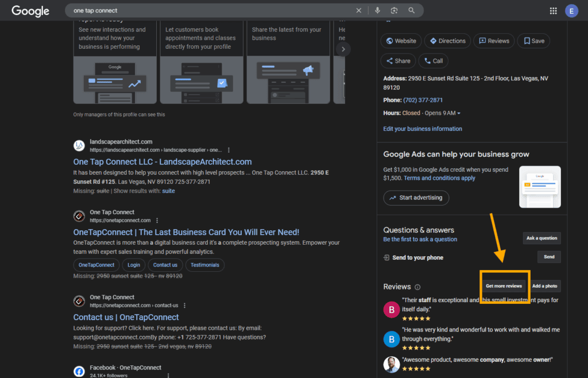Open the favicon of the onetapconnect.com homepage result
This screenshot has height=378, width=588.
79,216
